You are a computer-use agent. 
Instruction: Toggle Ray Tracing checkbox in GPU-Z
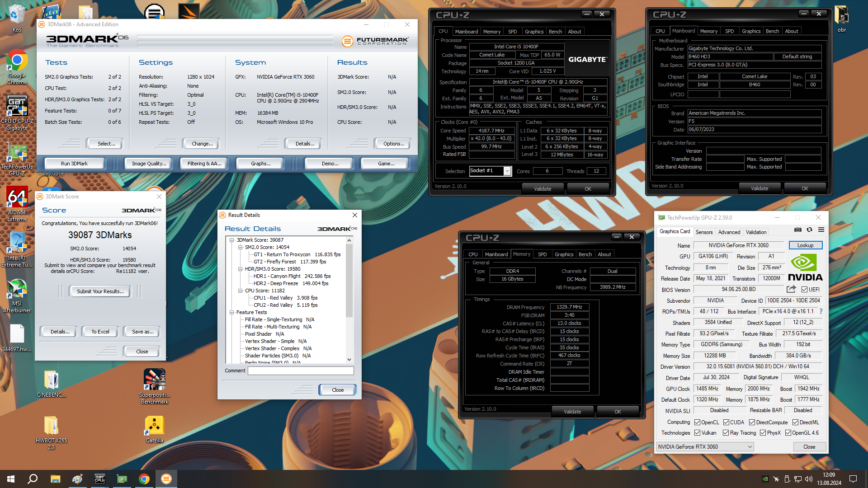click(726, 433)
